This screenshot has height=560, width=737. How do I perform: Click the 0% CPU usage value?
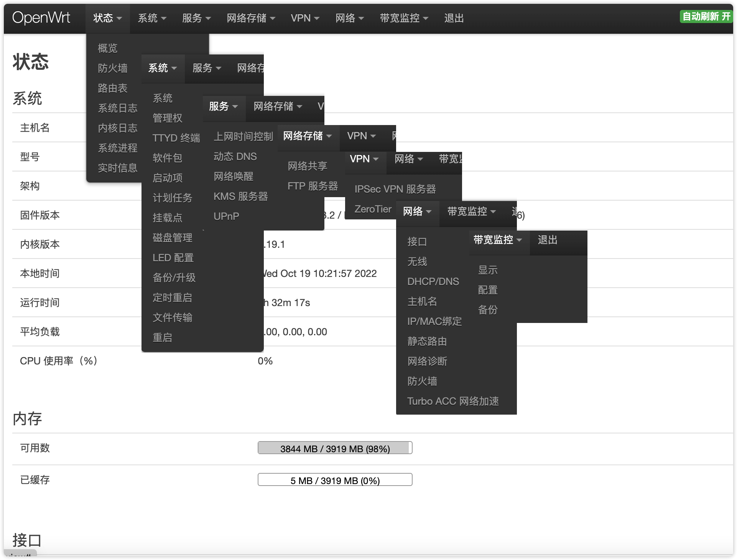[x=265, y=361]
